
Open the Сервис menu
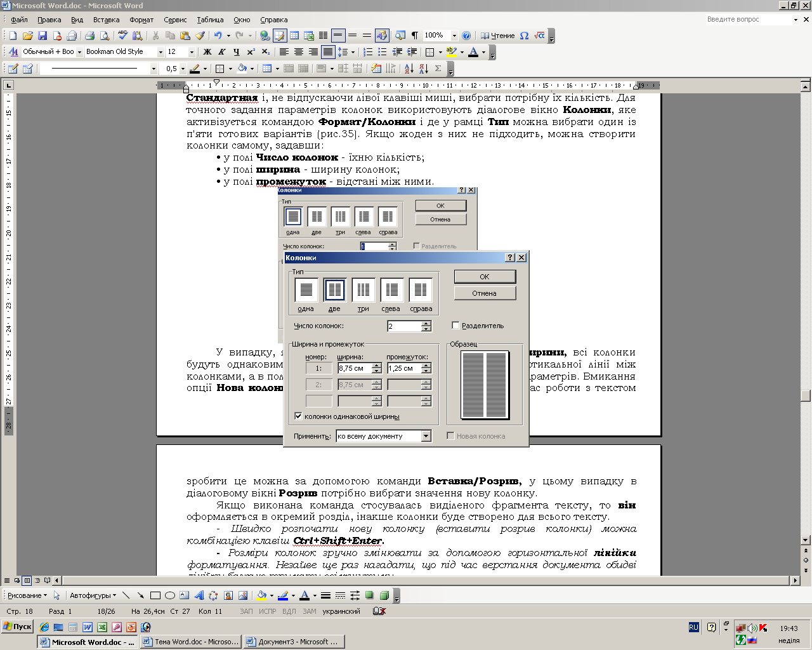pyautogui.click(x=175, y=20)
